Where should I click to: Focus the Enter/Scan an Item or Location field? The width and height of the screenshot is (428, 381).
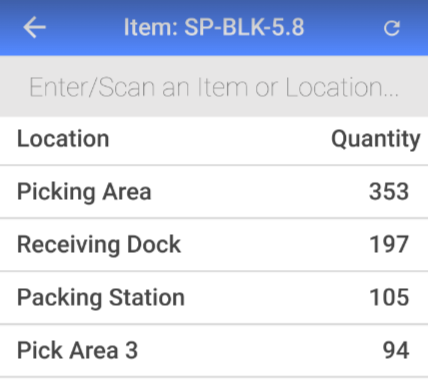[214, 87]
